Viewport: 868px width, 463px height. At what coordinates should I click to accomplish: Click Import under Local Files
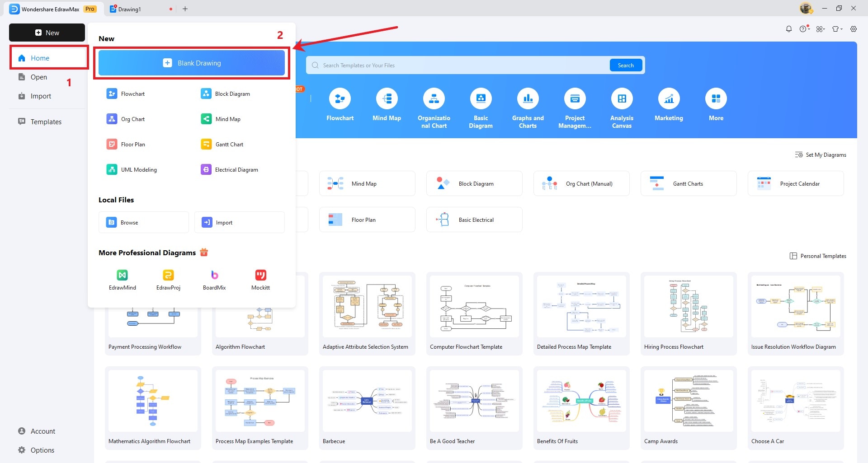(240, 222)
